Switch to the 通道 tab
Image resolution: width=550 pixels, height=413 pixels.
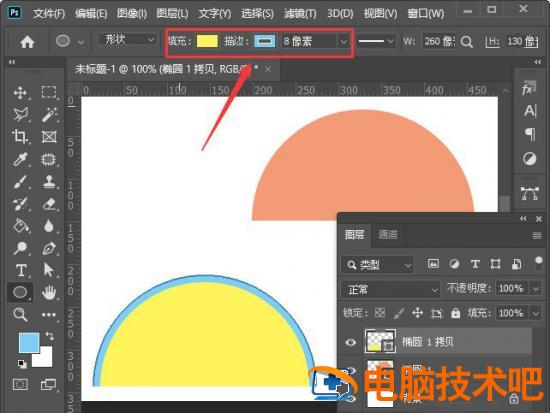pyautogui.click(x=388, y=234)
